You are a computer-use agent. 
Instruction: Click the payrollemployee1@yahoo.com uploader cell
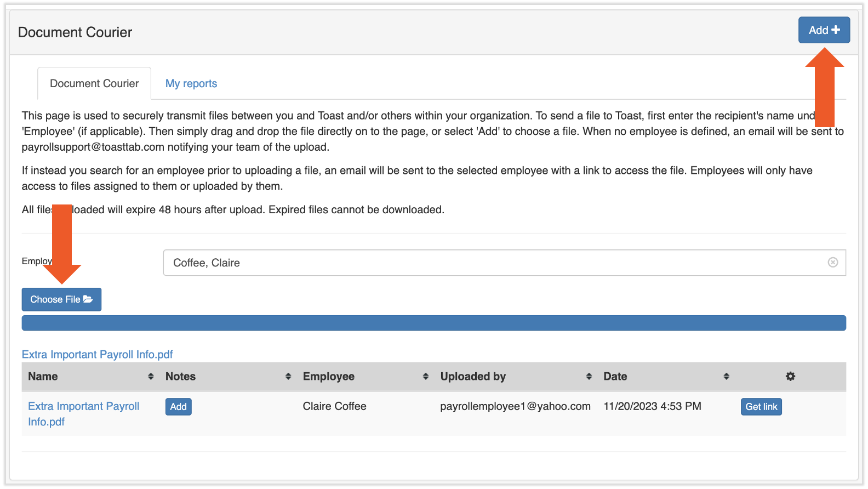pos(515,406)
